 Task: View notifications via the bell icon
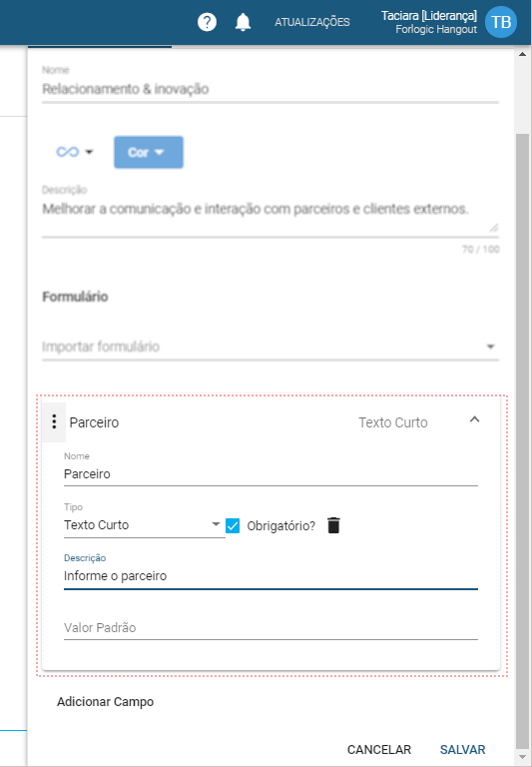click(x=243, y=23)
